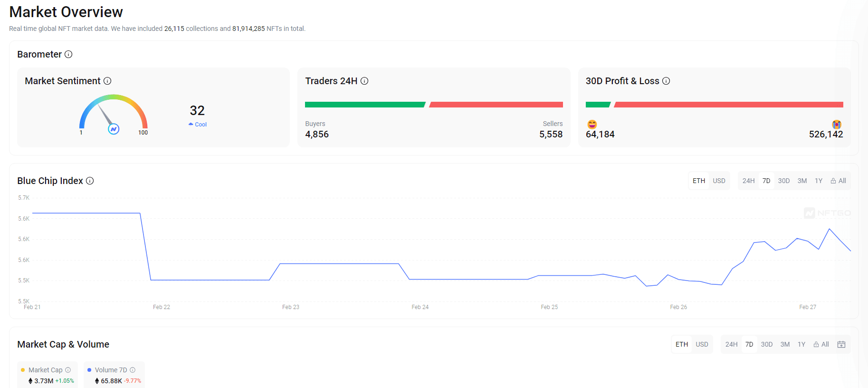Screen dimensions: 868x388
Task: Click the sentiment gauge needle hub
Action: [114, 129]
